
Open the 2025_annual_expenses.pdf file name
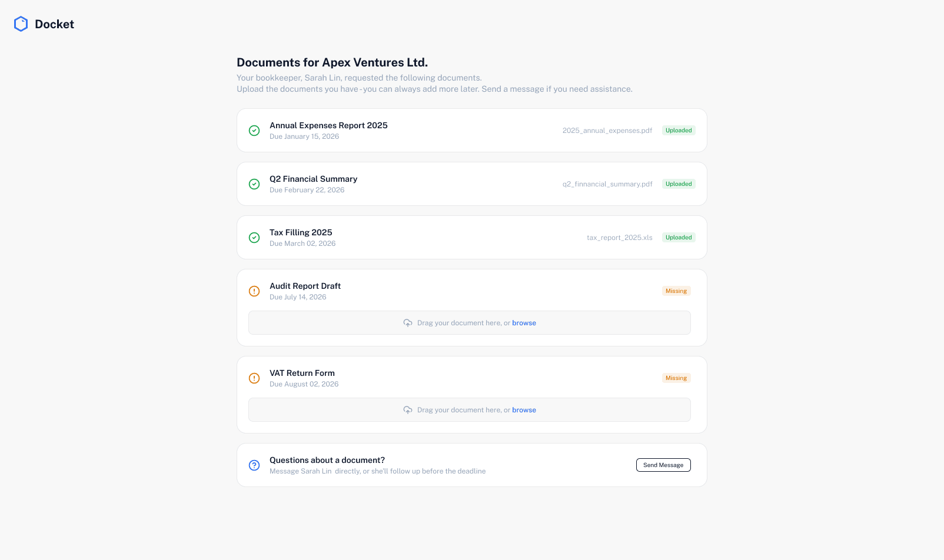click(x=607, y=131)
